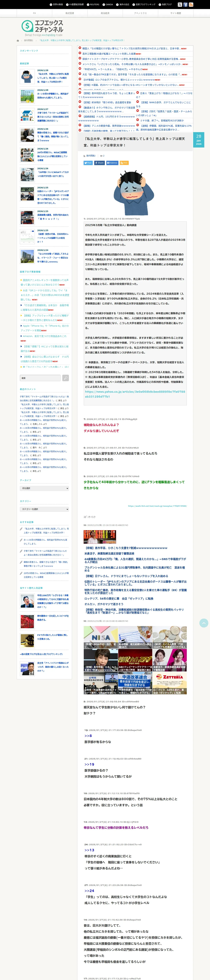This screenshot has height=980, width=210.
Task: Click the 国内問題2 category tag under title
Action: point(91,156)
